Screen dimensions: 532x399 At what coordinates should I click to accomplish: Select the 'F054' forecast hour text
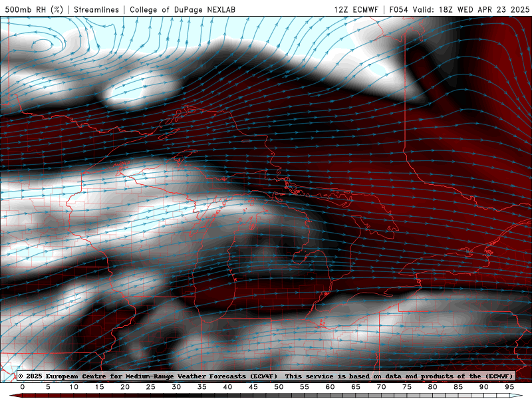398,9
